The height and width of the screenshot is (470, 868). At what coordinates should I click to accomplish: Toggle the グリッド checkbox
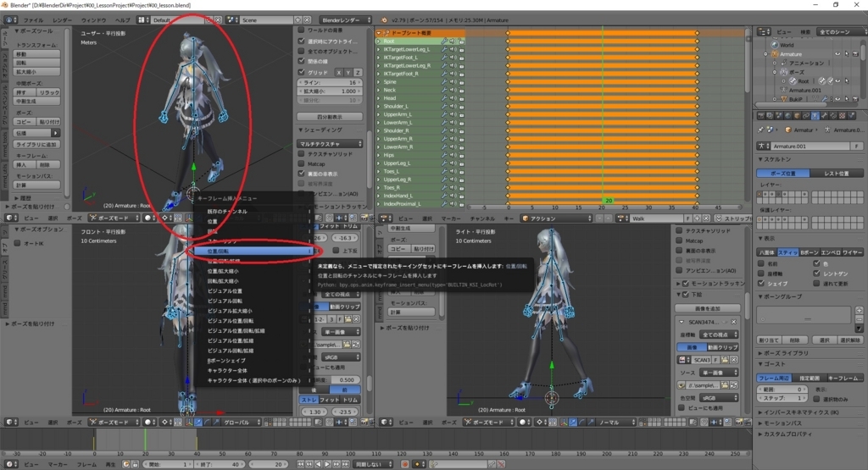(302, 72)
